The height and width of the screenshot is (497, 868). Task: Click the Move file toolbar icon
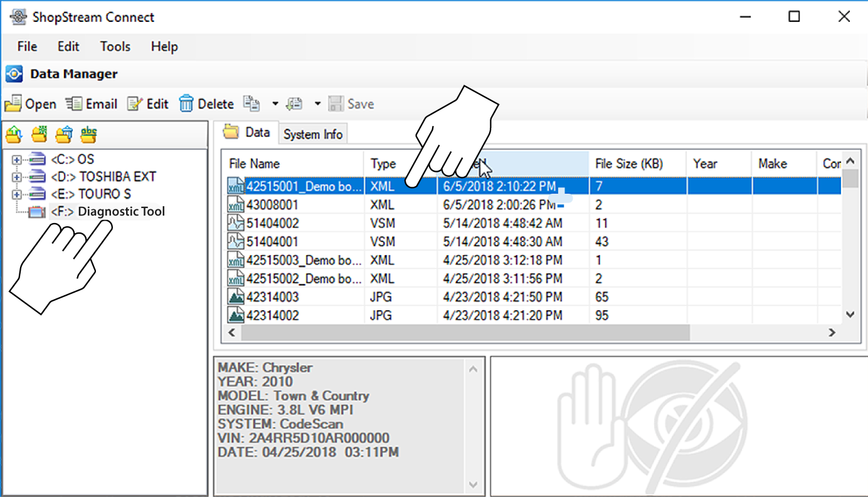click(294, 103)
